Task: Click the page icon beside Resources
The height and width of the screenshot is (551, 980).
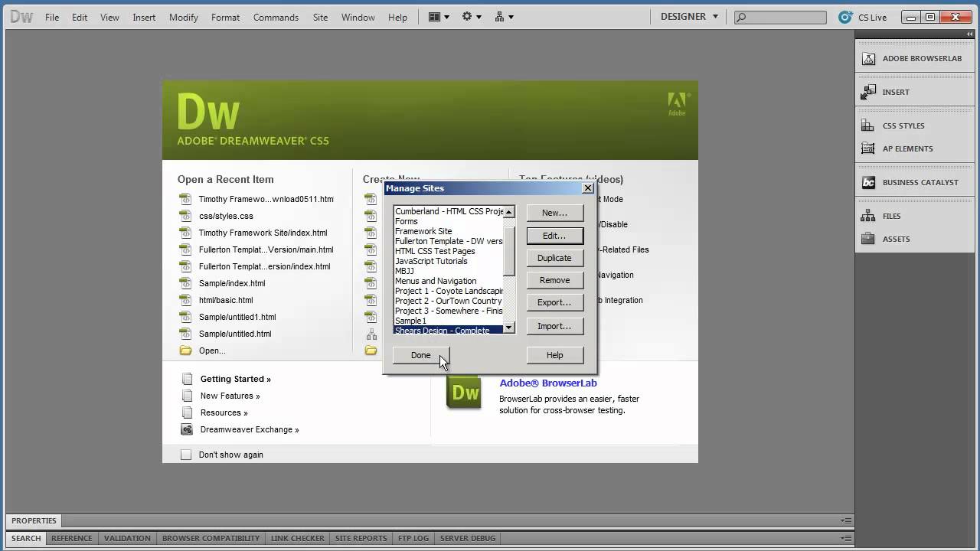Action: coord(186,412)
